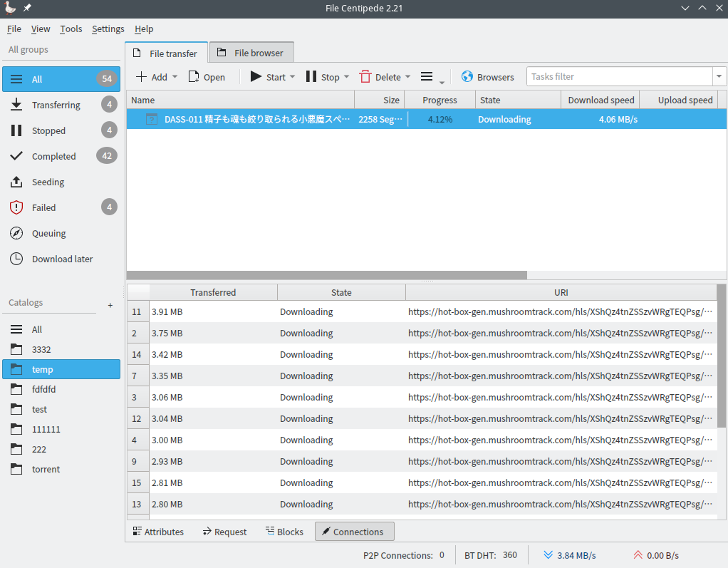Screen dimensions: 728x568
Task: Sort tasks by Progress column header
Action: [x=440, y=100]
